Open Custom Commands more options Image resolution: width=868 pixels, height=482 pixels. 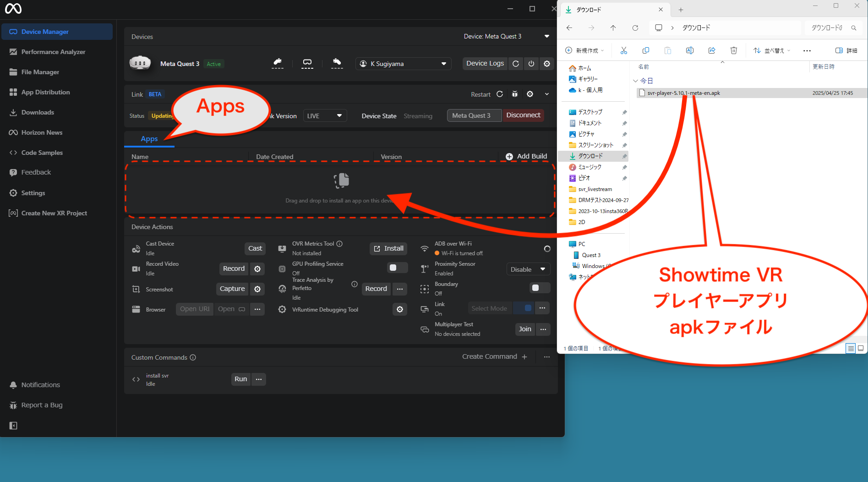[547, 357]
